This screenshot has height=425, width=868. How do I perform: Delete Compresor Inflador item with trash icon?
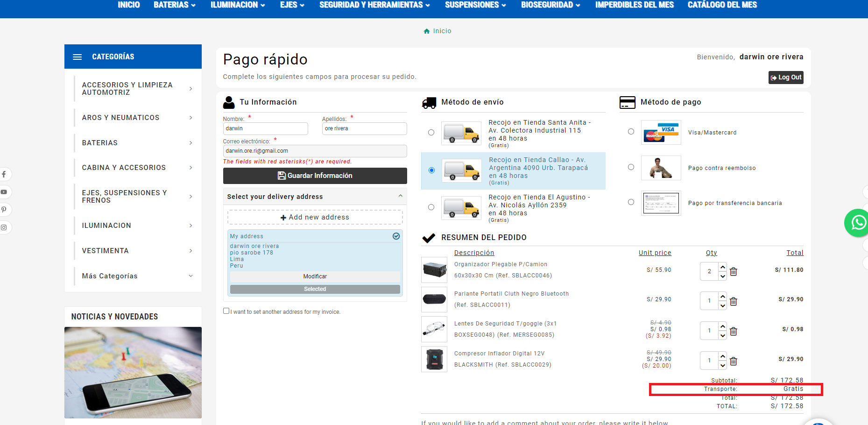pos(734,361)
